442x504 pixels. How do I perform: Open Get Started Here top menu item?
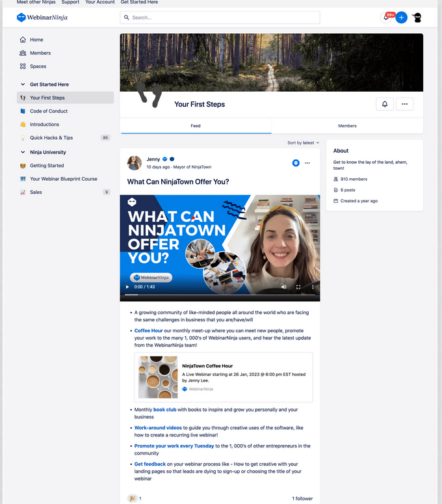(x=139, y=2)
